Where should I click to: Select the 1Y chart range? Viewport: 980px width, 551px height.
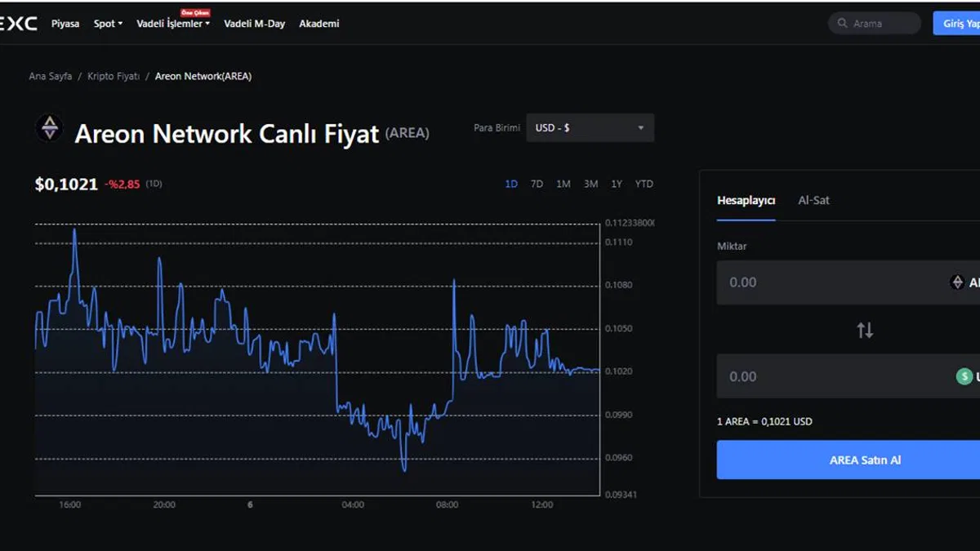617,184
